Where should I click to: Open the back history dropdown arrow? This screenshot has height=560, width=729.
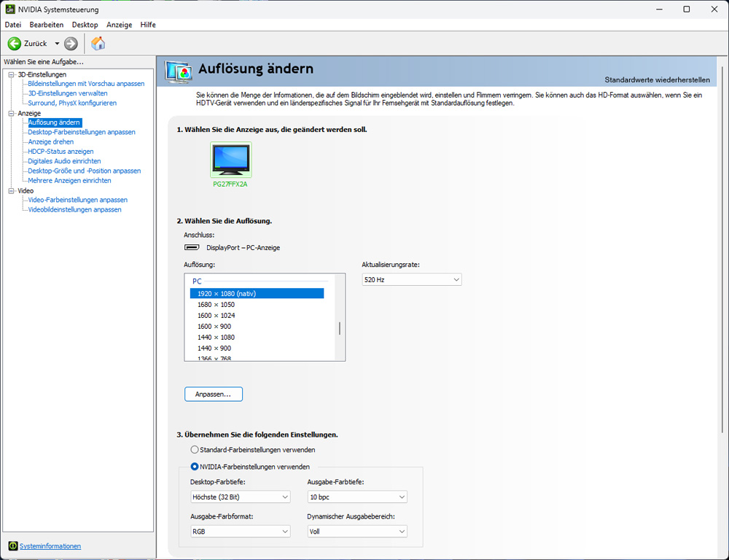(57, 43)
